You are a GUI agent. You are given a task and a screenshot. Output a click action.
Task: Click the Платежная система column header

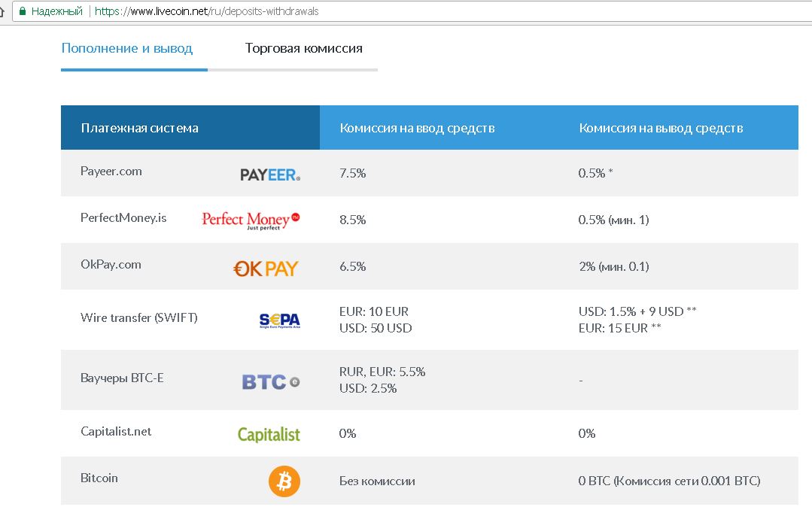pyautogui.click(x=140, y=128)
